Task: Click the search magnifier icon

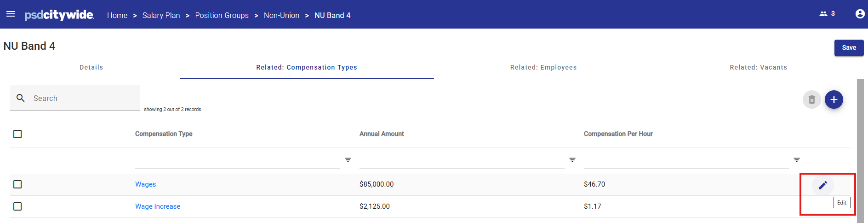Action: [21, 98]
